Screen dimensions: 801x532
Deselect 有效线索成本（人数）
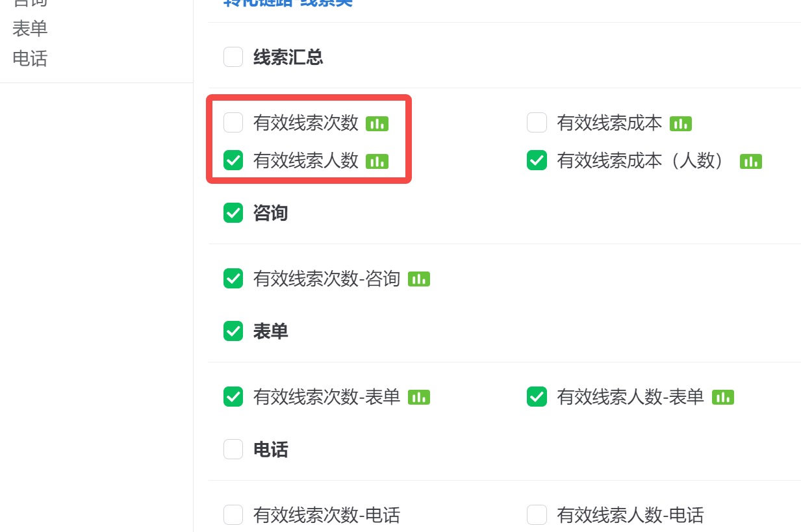point(537,161)
